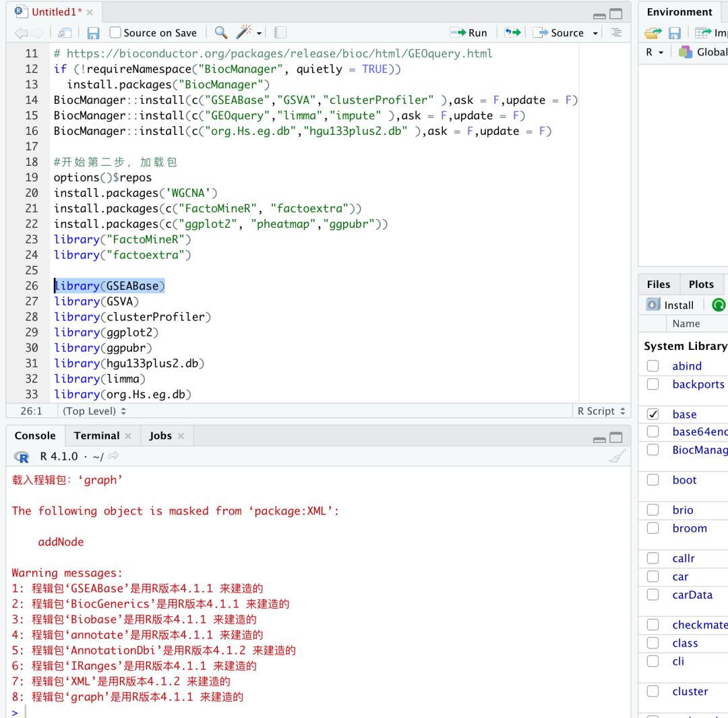Save workspace icon in Environment pane
728x718 pixels.
pos(675,33)
